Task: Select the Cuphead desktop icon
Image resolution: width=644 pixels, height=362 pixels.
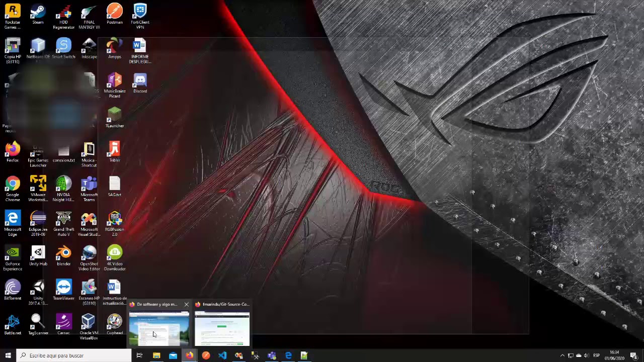Action: tap(114, 324)
